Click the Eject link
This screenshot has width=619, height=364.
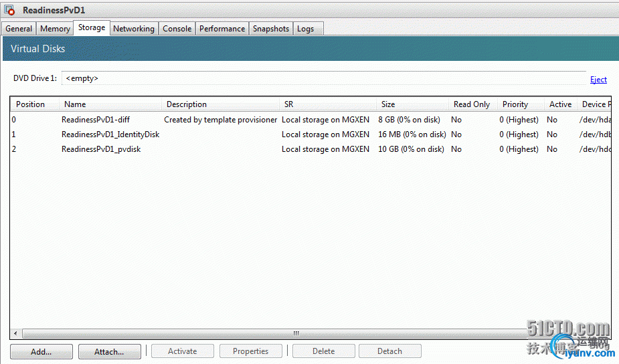598,80
